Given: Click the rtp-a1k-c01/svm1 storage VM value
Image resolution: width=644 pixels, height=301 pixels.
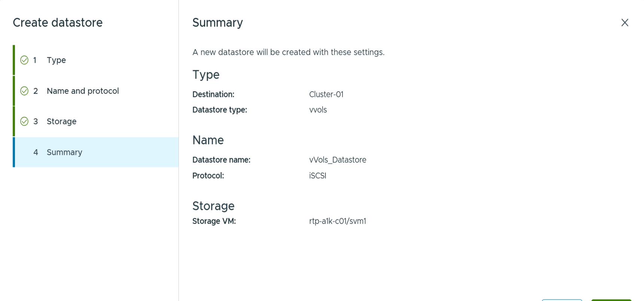Looking at the screenshot, I should coord(337,221).
